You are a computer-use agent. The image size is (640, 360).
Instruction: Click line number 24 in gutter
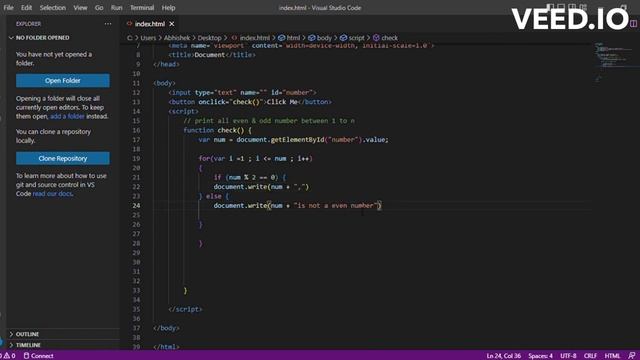(x=136, y=205)
